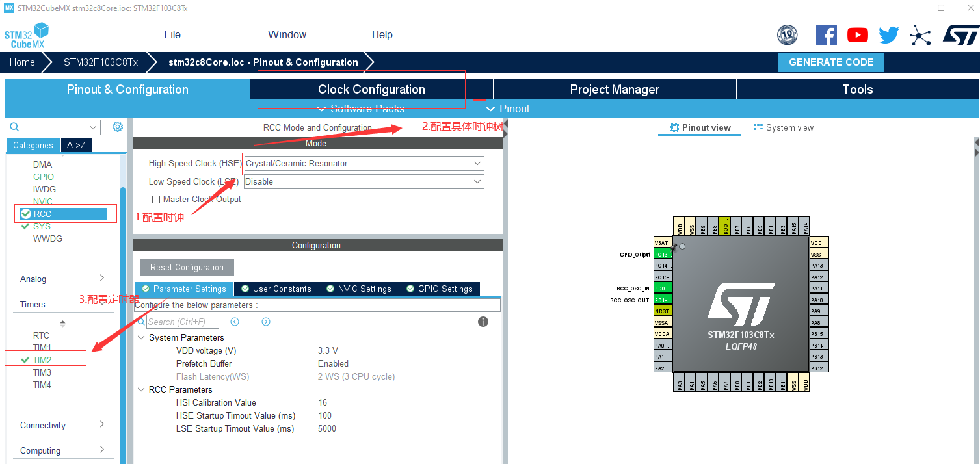Go to next search result arrow

click(266, 322)
